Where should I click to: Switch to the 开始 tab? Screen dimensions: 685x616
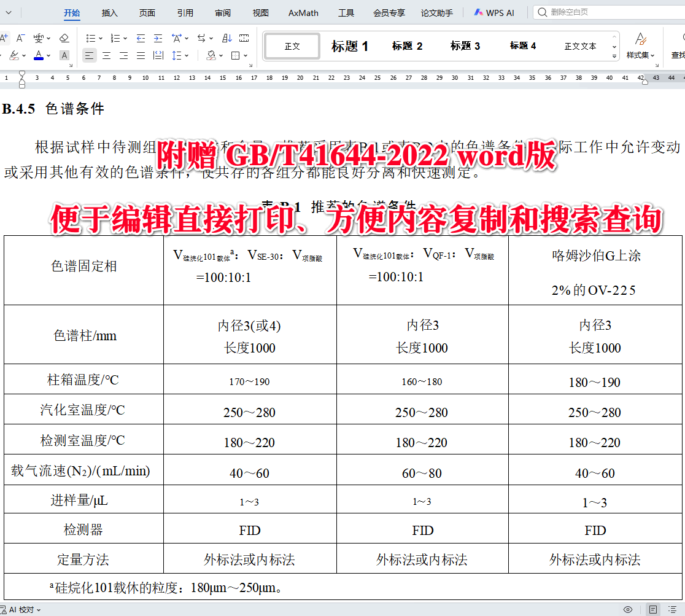(x=72, y=13)
